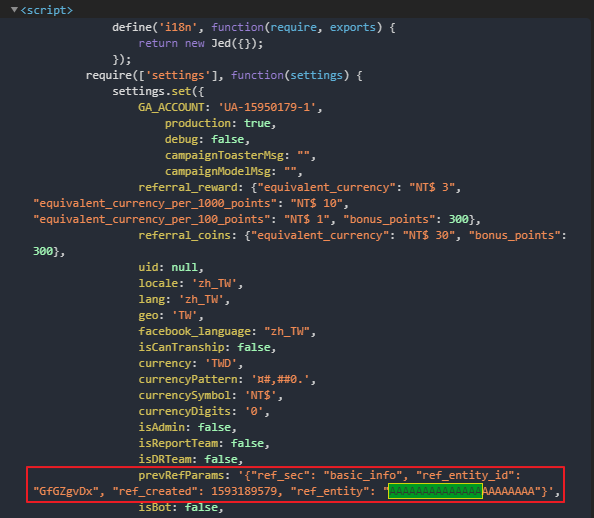Collapse the script tag disclosure triangle
The width and height of the screenshot is (594, 518).
pyautogui.click(x=14, y=9)
